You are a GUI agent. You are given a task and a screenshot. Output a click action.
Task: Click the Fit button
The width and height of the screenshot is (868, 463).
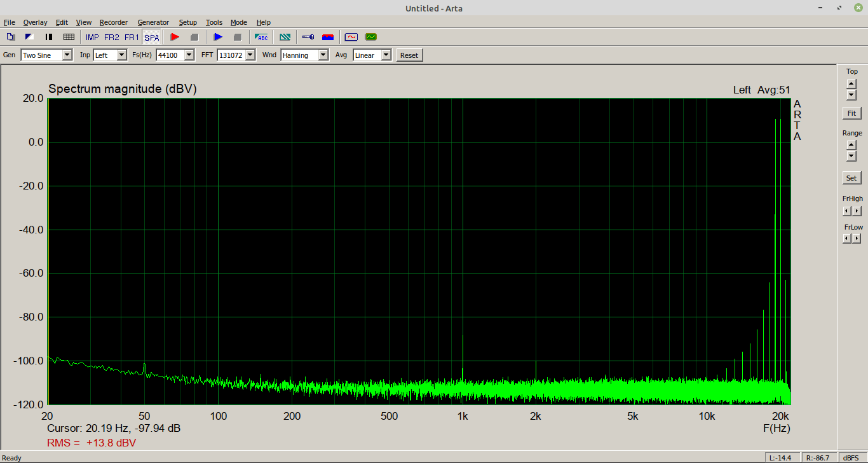coord(851,113)
